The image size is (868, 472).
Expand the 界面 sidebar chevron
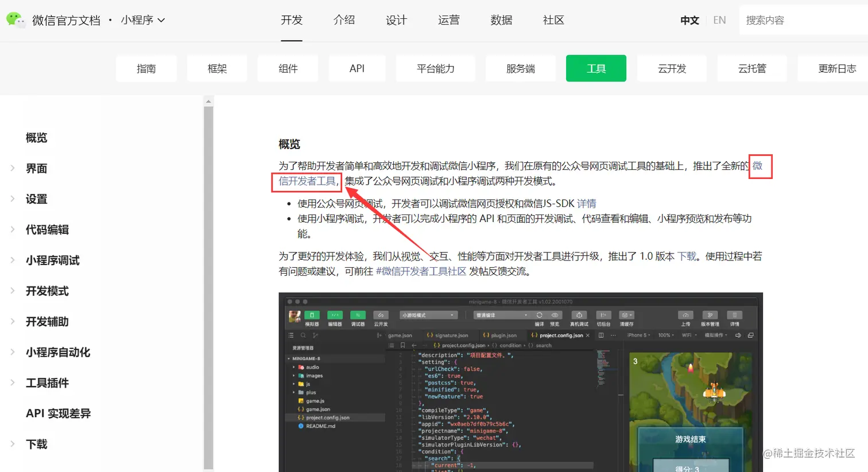point(13,168)
